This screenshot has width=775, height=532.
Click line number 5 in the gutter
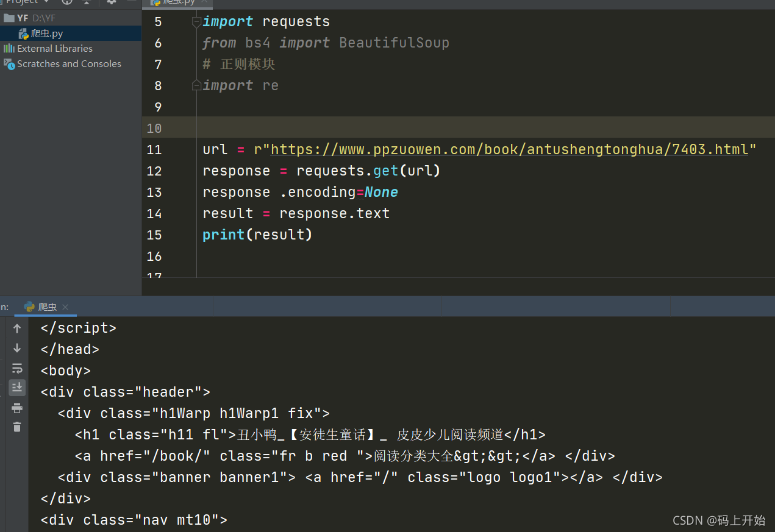pyautogui.click(x=158, y=22)
